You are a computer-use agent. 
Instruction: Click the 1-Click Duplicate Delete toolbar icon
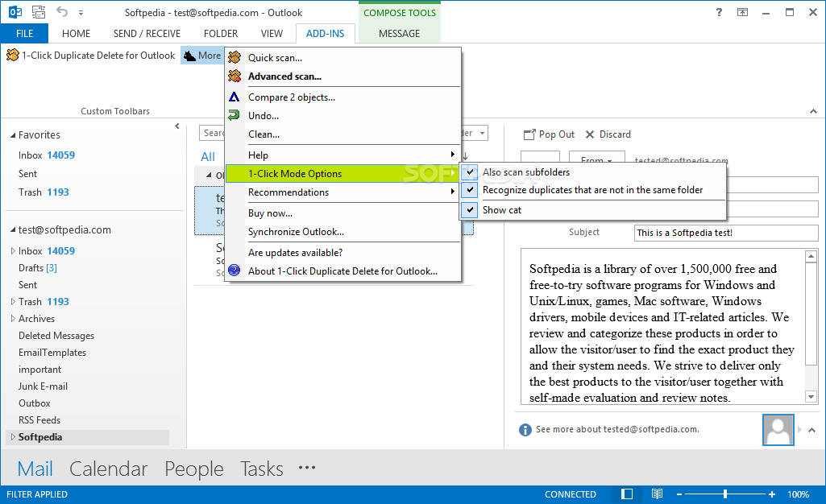tap(13, 55)
